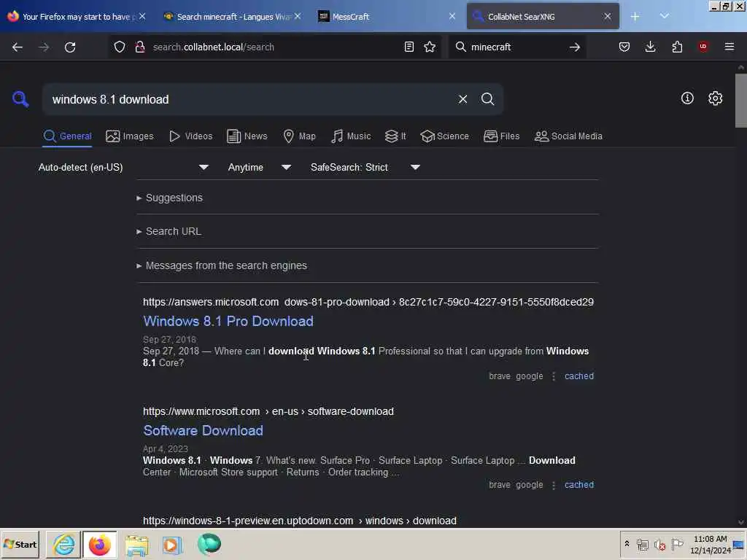747x560 pixels.
Task: Select the Music search category
Action: point(351,136)
